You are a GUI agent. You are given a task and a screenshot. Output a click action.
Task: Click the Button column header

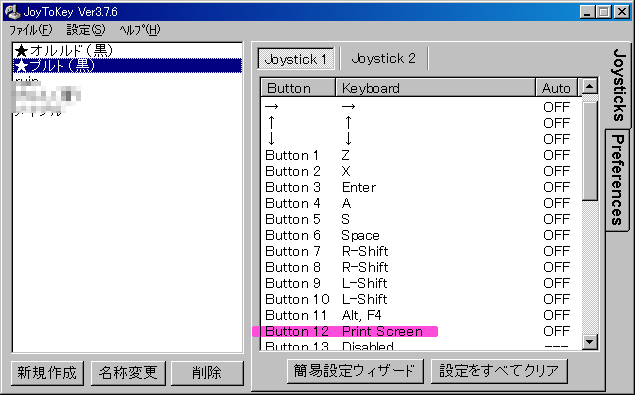pos(298,88)
